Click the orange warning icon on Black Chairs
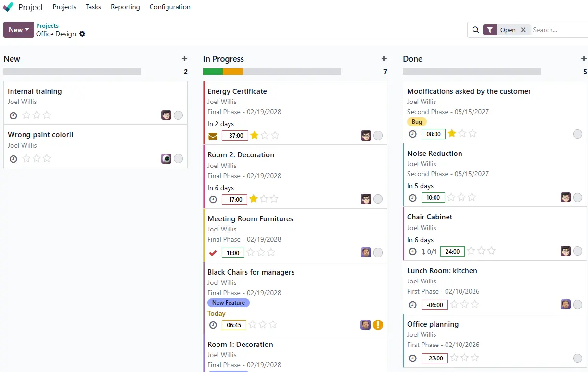This screenshot has width=588, height=372. tap(378, 325)
